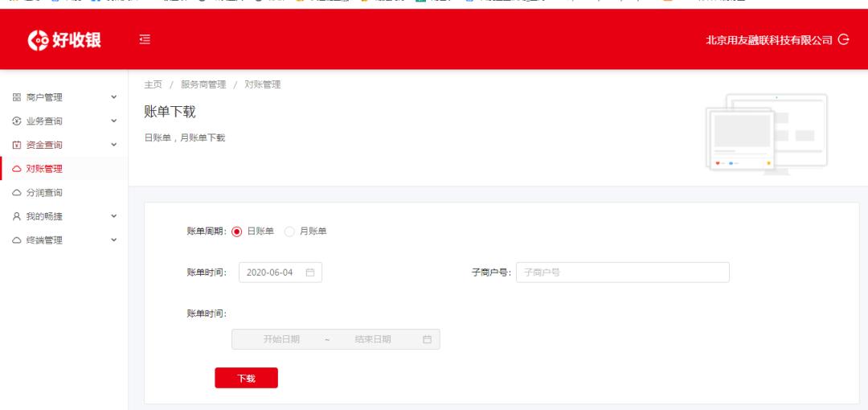Click the 终端管理 cloud icon
The image size is (868, 410).
[17, 240]
